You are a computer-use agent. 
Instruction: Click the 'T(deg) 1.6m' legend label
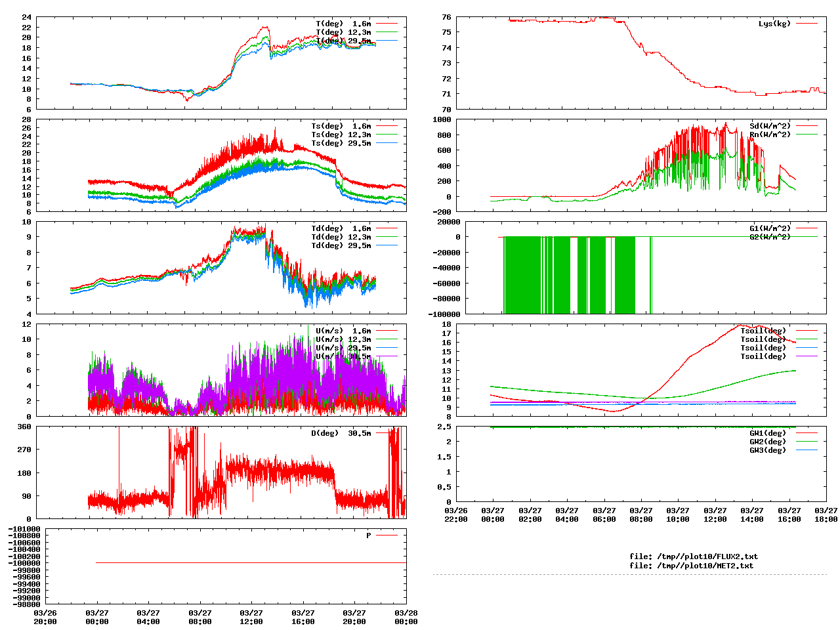pos(343,24)
